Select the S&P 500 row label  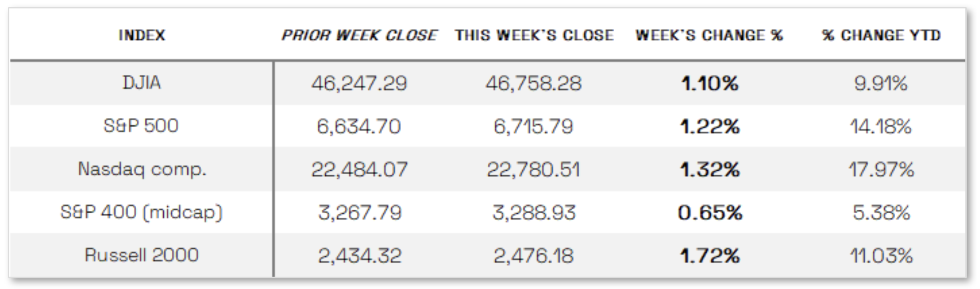[x=141, y=126]
